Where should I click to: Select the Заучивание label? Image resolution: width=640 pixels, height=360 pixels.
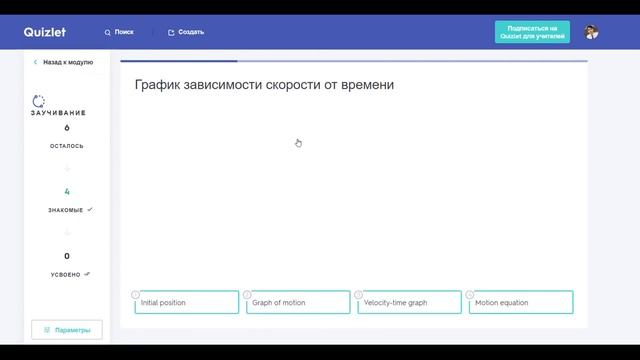58,113
